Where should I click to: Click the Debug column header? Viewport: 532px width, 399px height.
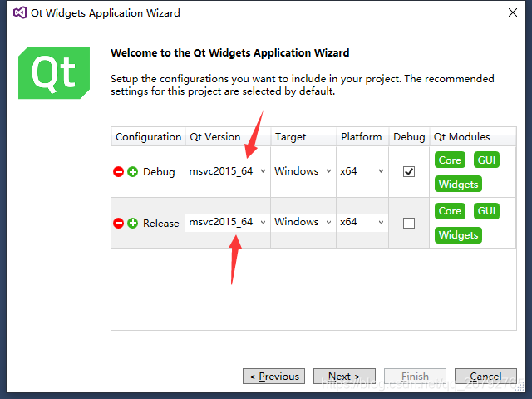point(409,136)
